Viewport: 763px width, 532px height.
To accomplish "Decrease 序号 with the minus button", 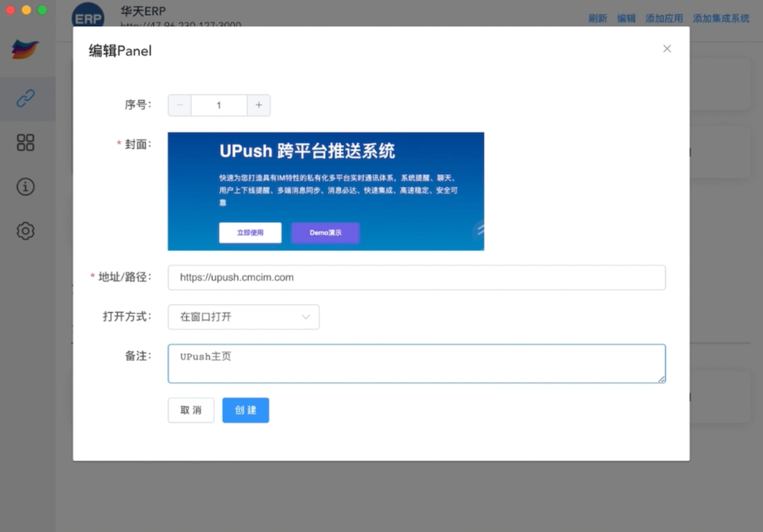I will pos(180,105).
